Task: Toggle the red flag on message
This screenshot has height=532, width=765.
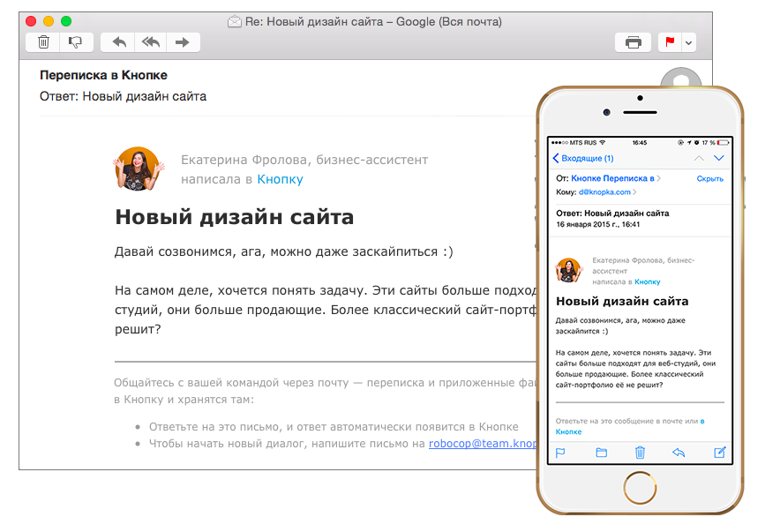Action: [669, 42]
